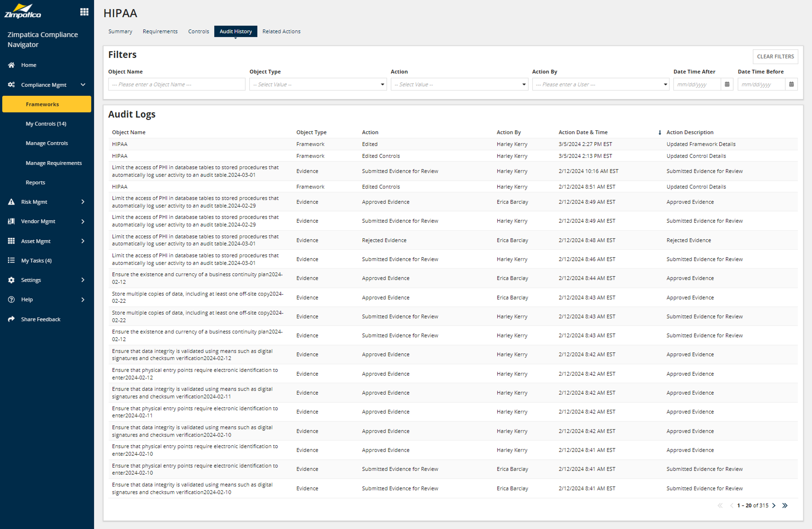The image size is (812, 529).
Task: Go to the previous page of audit logs
Action: point(731,506)
